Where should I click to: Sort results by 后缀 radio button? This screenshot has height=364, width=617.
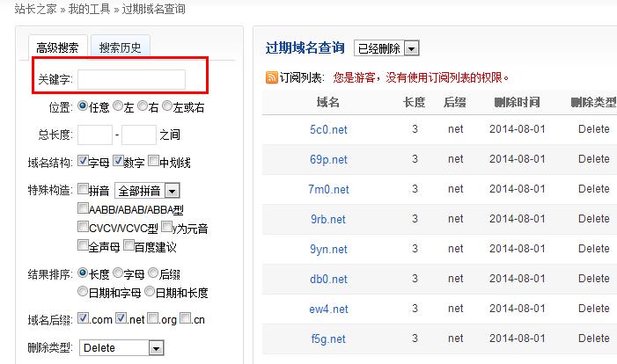pyautogui.click(x=153, y=273)
